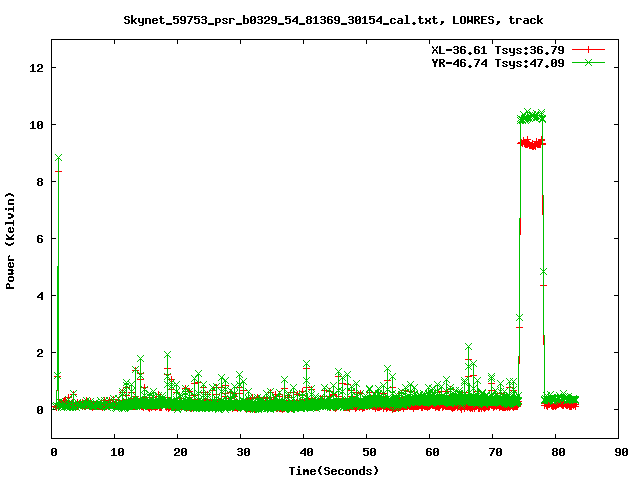Click the x-axis tick label 80
The image size is (640, 480).
(558, 452)
